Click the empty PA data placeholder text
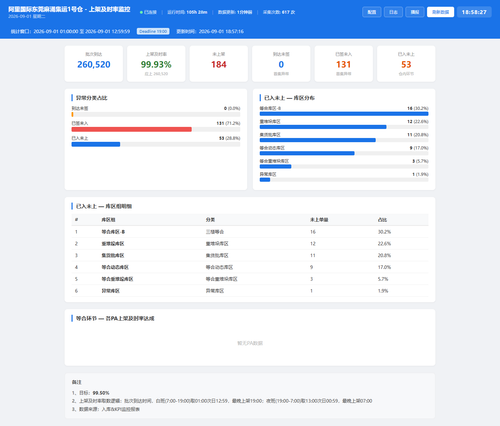 click(250, 343)
